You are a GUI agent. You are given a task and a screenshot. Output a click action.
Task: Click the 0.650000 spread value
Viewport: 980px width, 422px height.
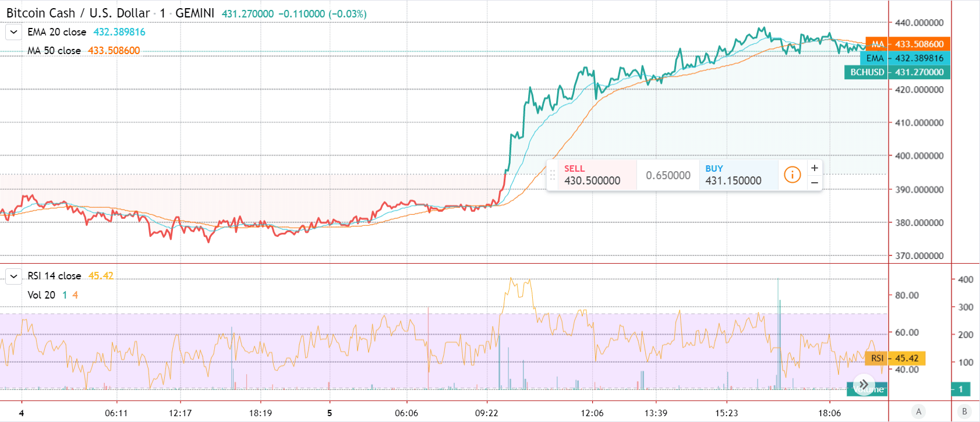668,175
